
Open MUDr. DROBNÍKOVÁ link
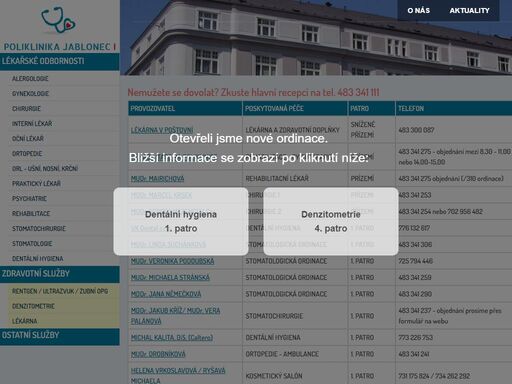point(158,354)
